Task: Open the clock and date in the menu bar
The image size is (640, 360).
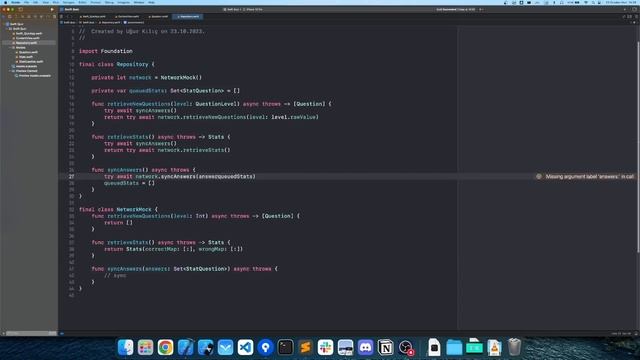Action: tap(621, 2)
